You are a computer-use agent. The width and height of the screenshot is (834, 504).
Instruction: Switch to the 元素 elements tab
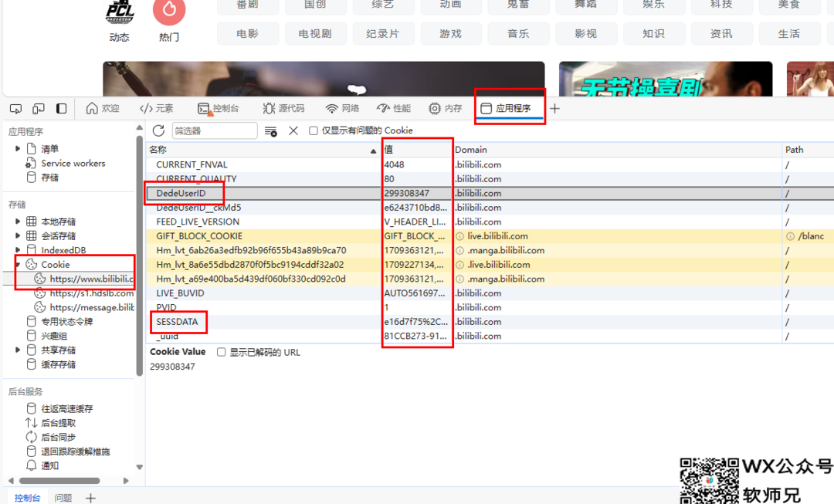point(156,109)
